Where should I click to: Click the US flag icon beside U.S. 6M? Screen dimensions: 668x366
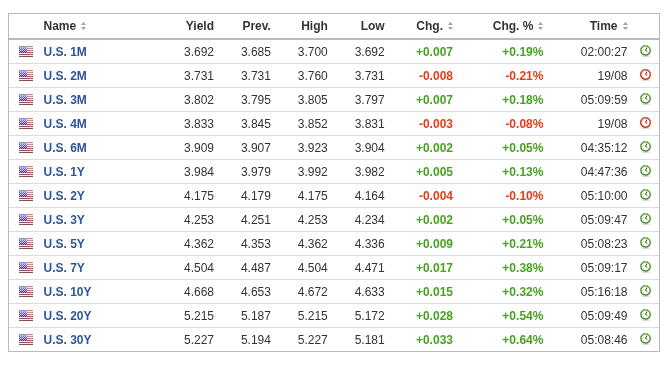point(26,147)
